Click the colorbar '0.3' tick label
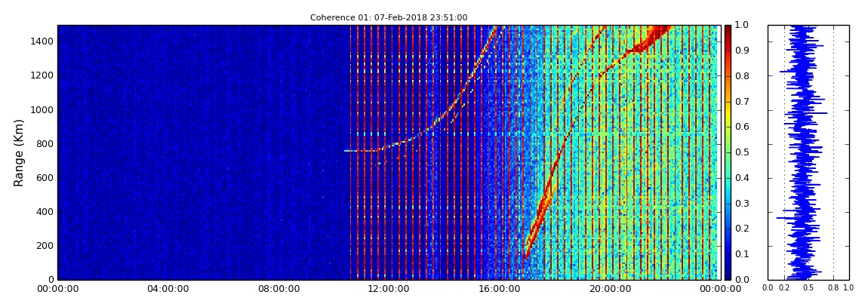Image resolution: width=868 pixels, height=307 pixels. tap(741, 204)
